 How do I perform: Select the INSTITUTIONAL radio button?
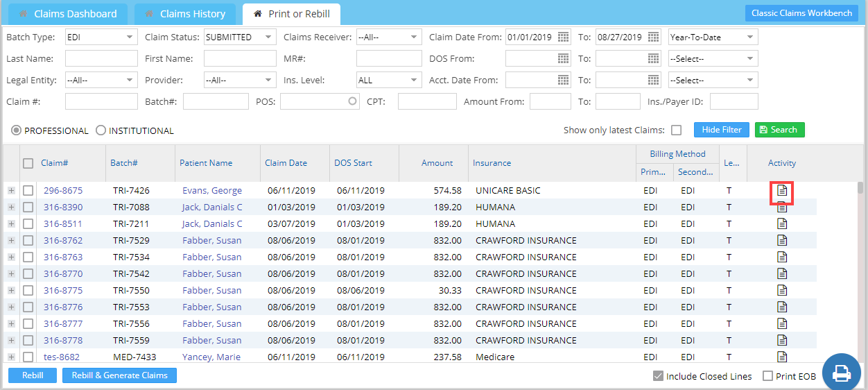click(x=101, y=130)
